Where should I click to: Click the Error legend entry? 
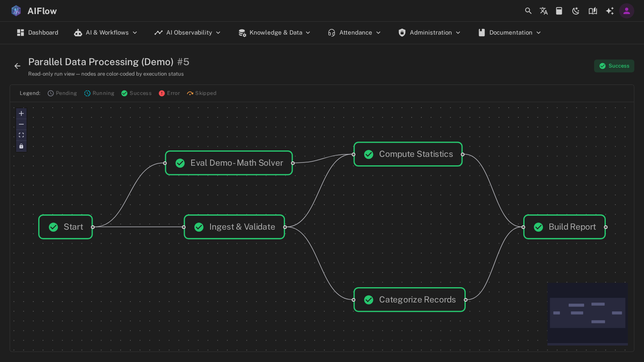[x=169, y=93]
